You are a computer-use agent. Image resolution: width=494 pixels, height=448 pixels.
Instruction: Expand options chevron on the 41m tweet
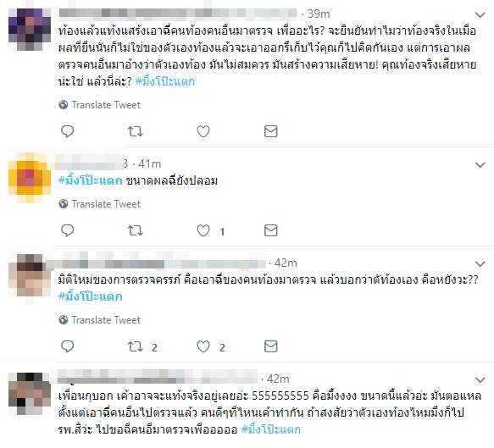(480, 164)
